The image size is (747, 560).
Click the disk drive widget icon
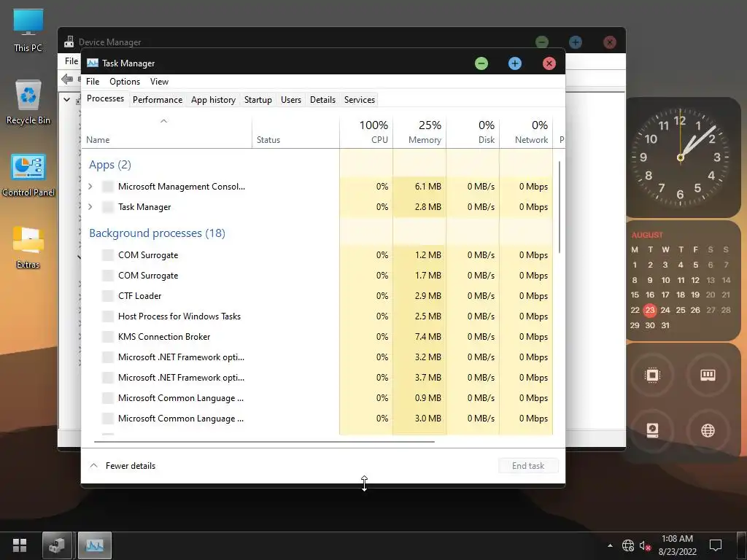coord(652,430)
